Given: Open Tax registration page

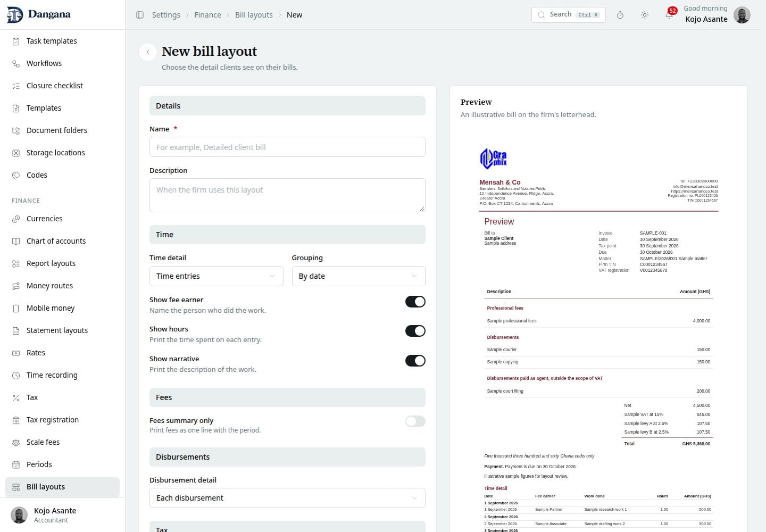Looking at the screenshot, I should pyautogui.click(x=62, y=420).
